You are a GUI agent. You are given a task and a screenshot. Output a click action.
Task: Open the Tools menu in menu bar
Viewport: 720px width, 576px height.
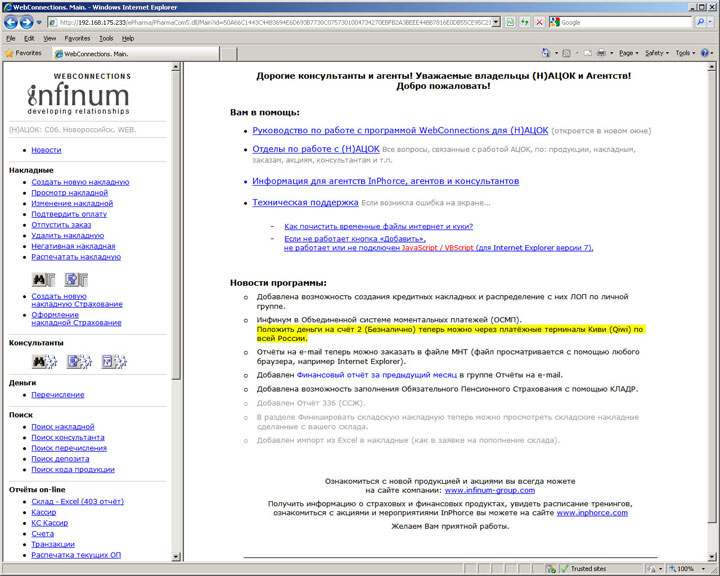point(106,39)
